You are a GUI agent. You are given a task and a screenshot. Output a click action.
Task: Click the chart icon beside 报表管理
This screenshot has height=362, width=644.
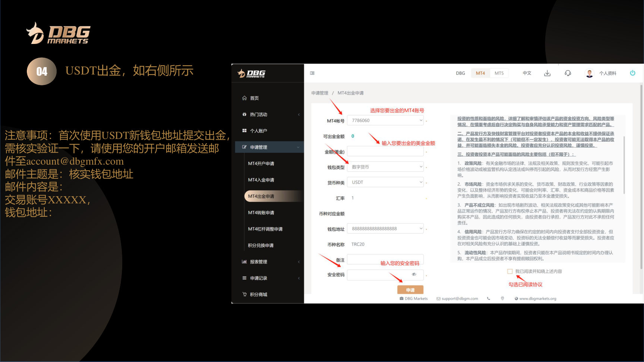[x=244, y=262]
